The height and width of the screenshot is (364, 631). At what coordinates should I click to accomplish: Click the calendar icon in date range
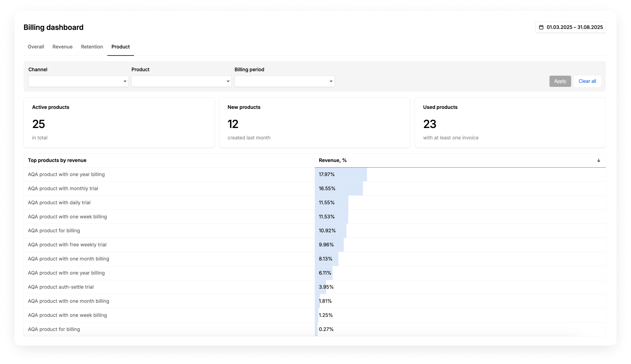tap(541, 27)
